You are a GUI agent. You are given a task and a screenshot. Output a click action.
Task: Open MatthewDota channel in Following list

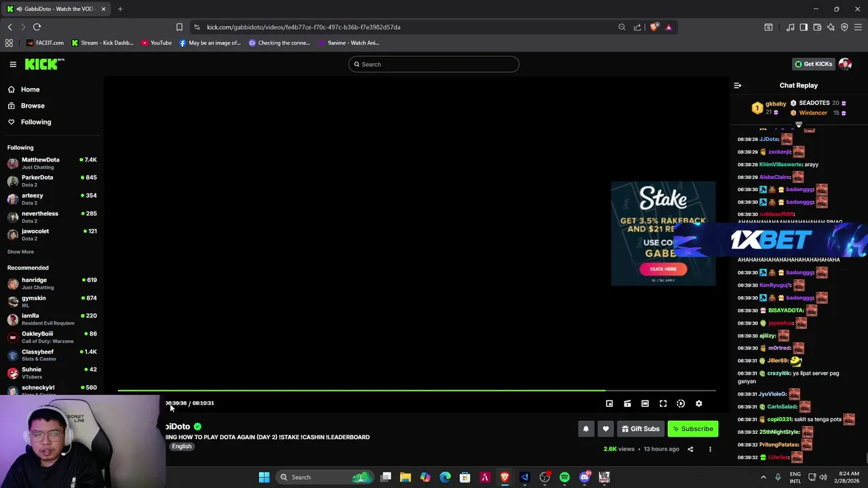tap(52, 163)
